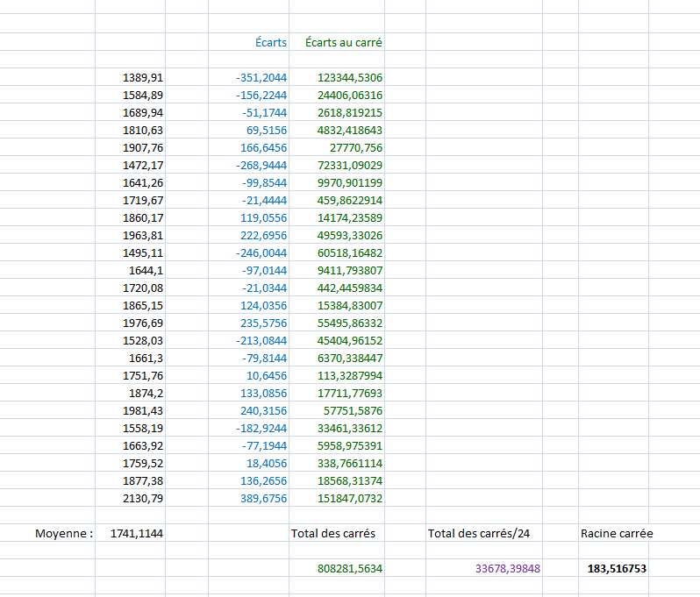700x597 pixels.
Task: Select the cell with value -351,2044
Action: coord(261,77)
